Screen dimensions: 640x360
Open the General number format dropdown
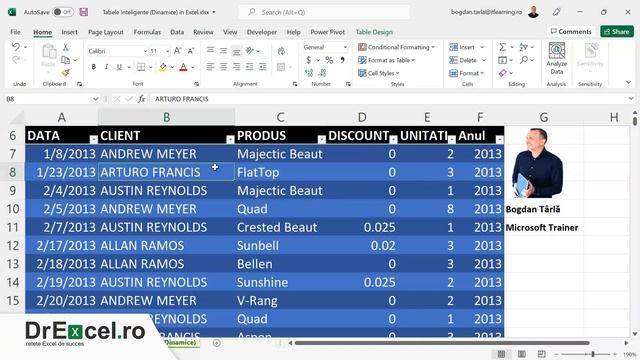pyautogui.click(x=345, y=47)
